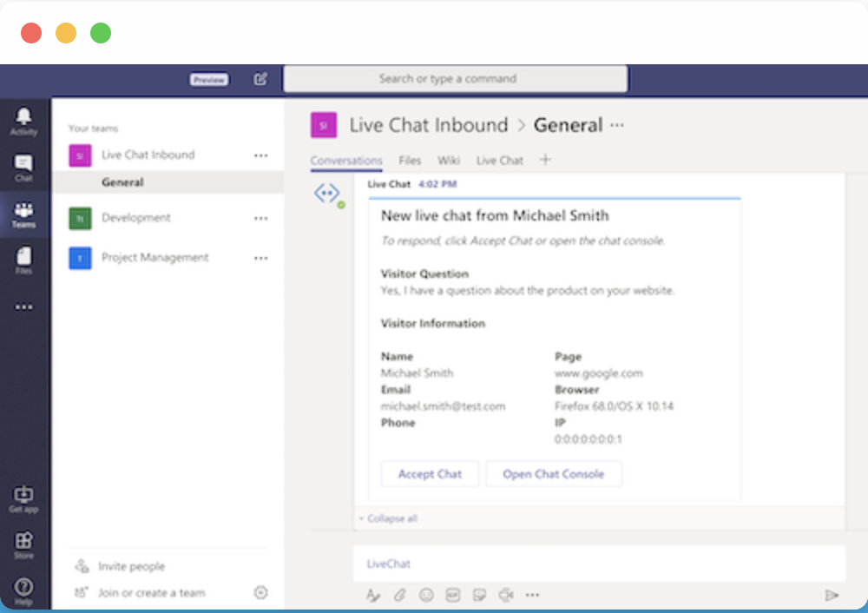Click the Search or type a command box

point(456,79)
